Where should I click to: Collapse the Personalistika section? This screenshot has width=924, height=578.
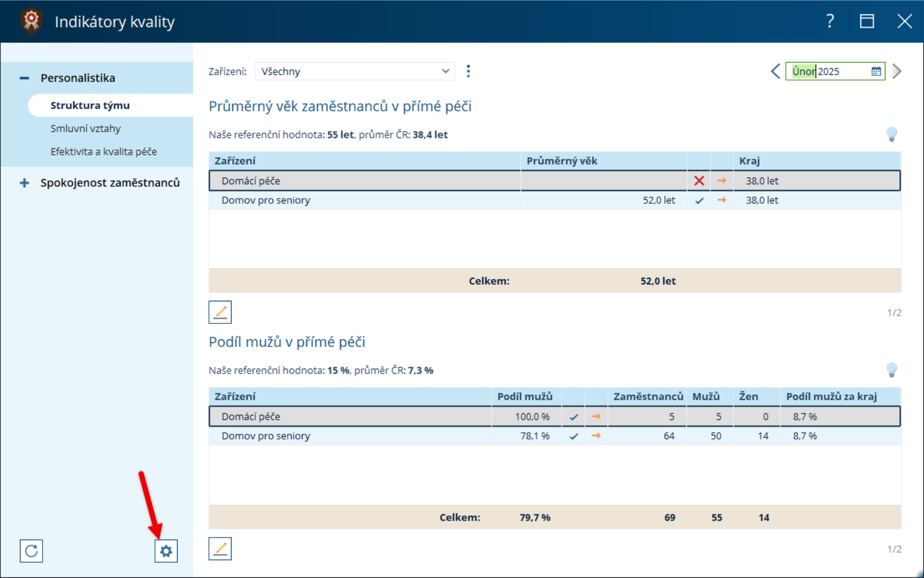(24, 78)
